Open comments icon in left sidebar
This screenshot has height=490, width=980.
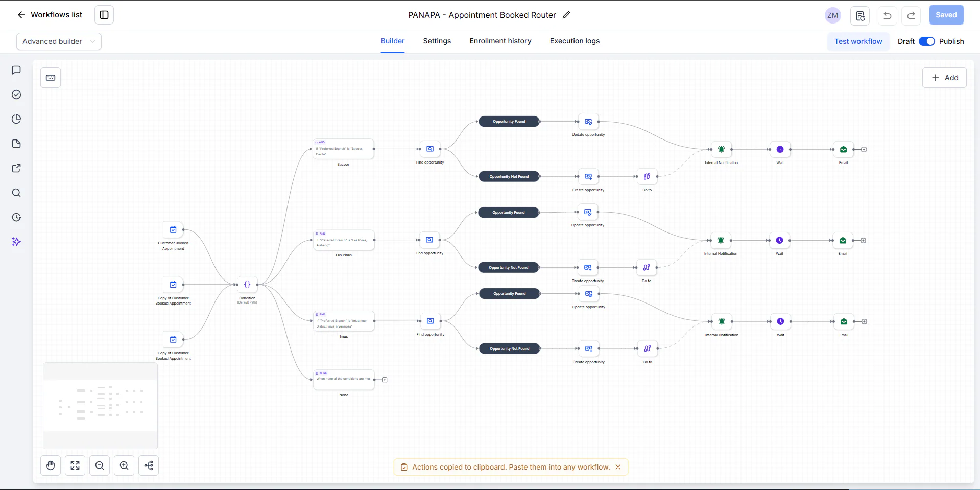tap(16, 70)
